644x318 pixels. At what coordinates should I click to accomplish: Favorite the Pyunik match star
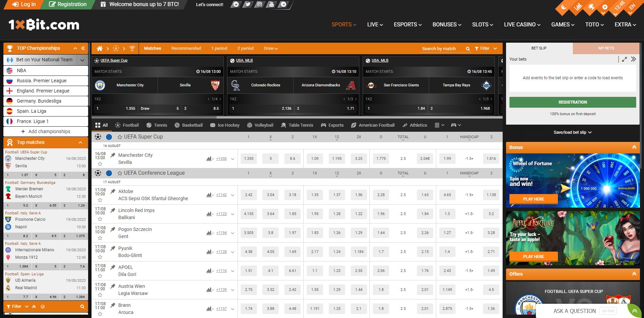pos(100,257)
